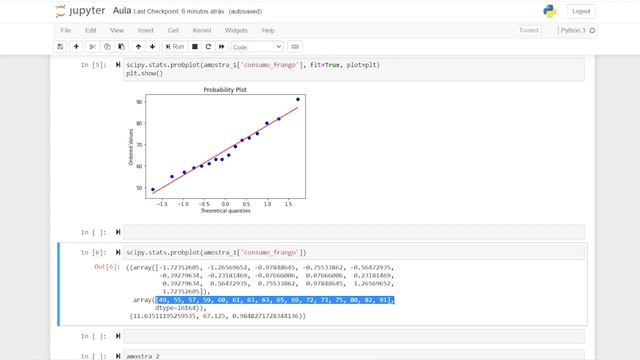Open the command palette keyboard icon
640x360 pixels.
[295, 47]
